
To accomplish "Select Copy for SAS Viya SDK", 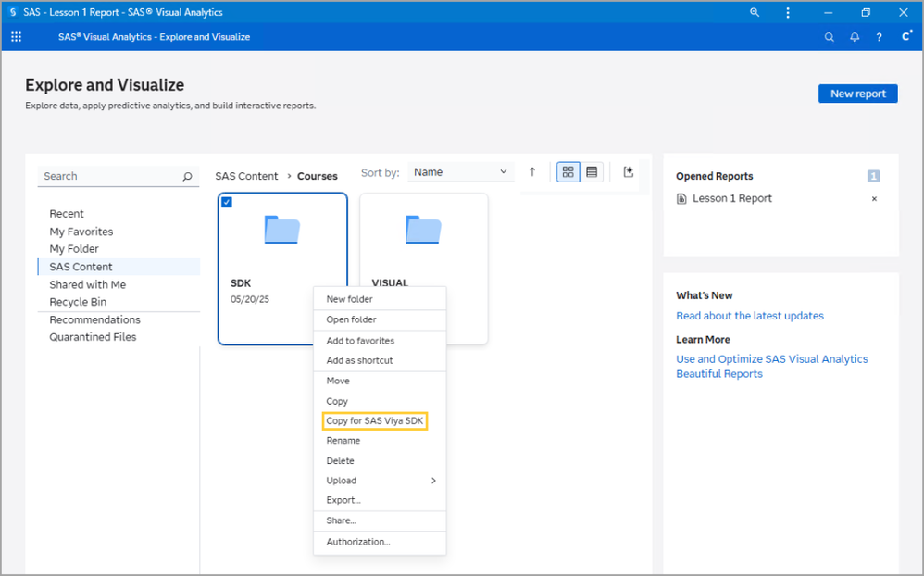I will point(375,421).
